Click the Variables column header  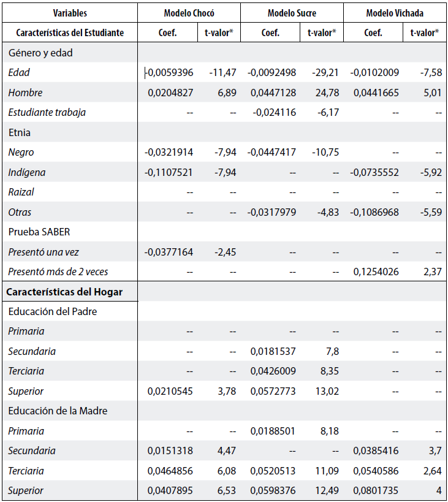(x=70, y=13)
